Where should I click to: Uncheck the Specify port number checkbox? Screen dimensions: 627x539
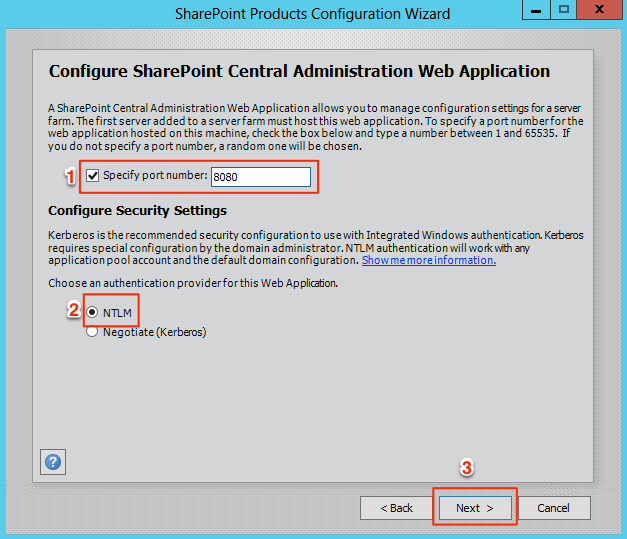point(92,176)
